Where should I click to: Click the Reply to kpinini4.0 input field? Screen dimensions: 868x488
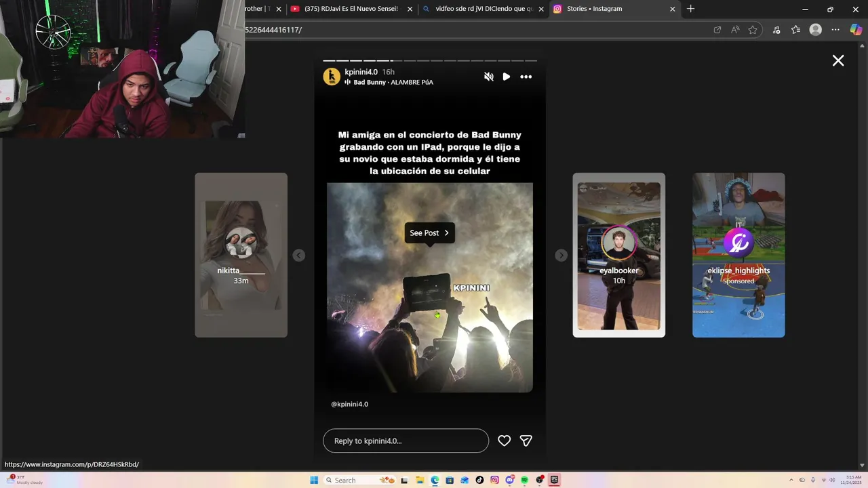click(406, 441)
